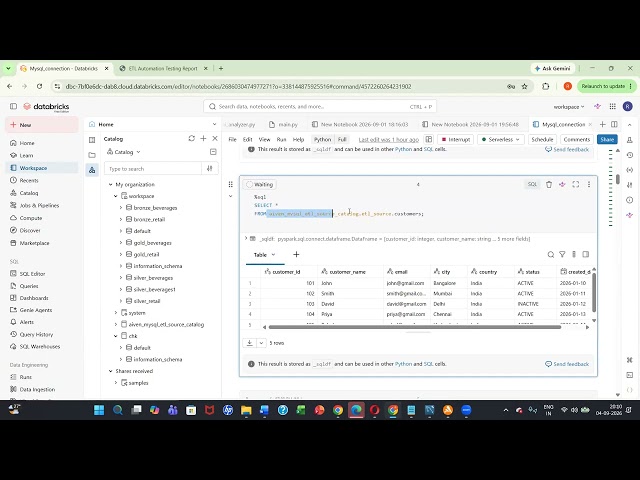Screen dimensions: 640x480
Task: Bookmark this page with star icon
Action: [x=524, y=87]
